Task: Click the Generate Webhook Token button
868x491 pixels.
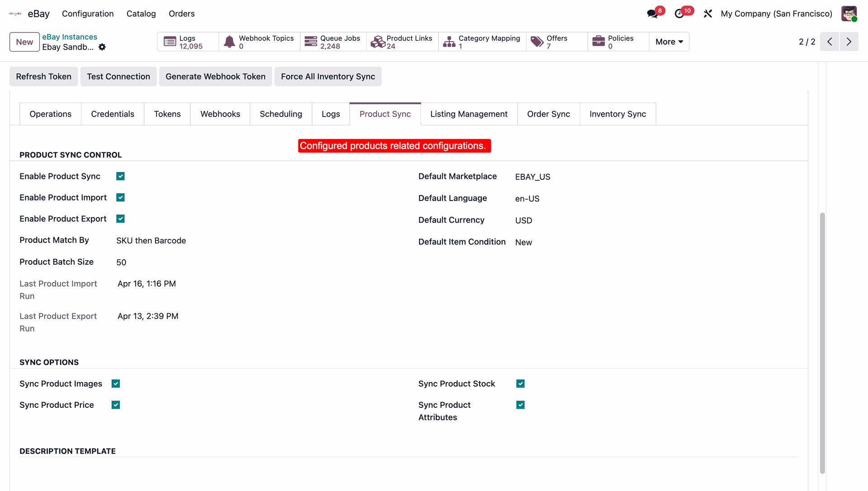Action: click(216, 77)
